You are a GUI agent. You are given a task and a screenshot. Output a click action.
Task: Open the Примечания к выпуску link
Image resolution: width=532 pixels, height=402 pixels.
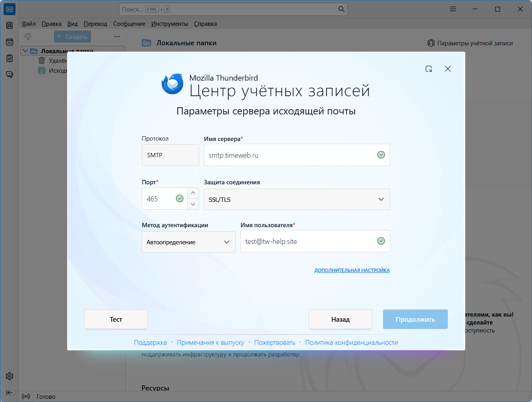click(x=211, y=342)
